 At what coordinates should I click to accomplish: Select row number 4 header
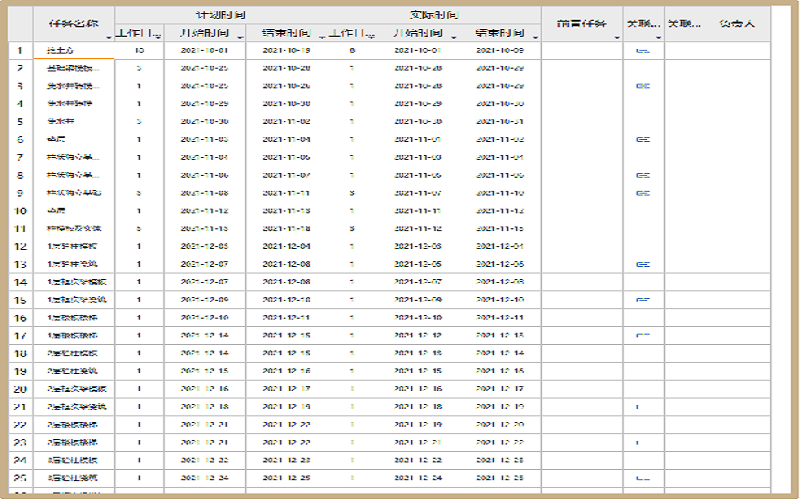[20, 104]
